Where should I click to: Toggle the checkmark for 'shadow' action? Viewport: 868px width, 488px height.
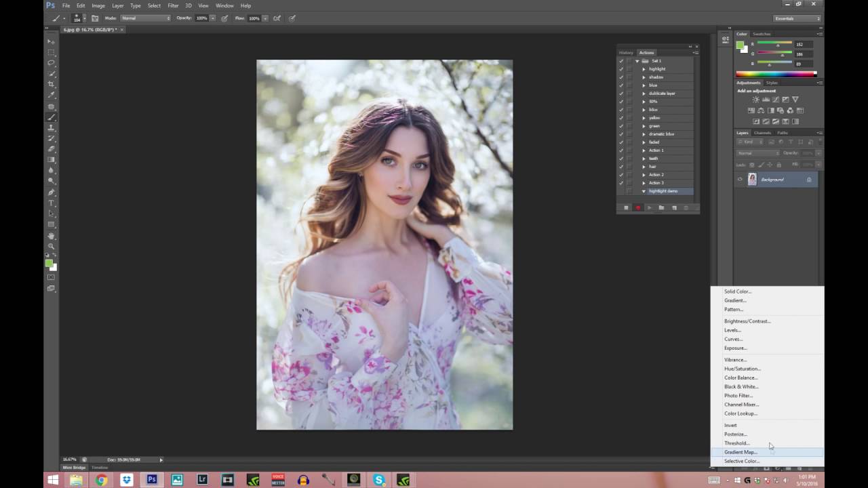(x=621, y=77)
